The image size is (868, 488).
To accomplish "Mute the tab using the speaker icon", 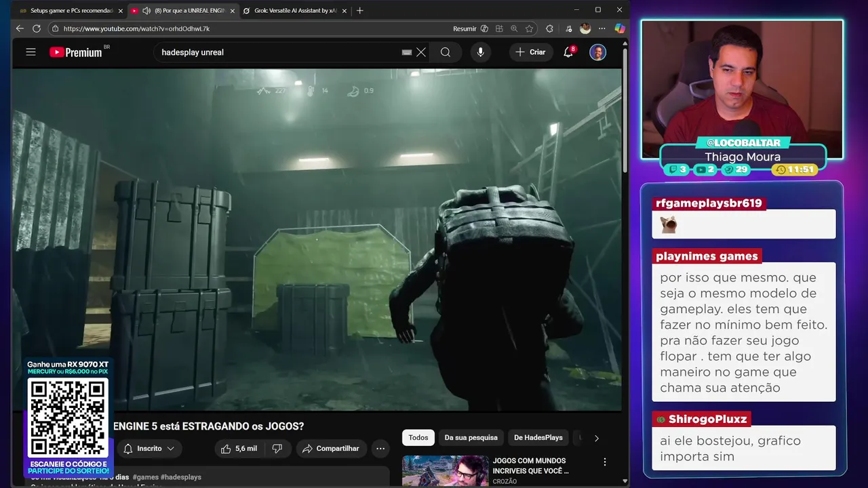I will [146, 11].
